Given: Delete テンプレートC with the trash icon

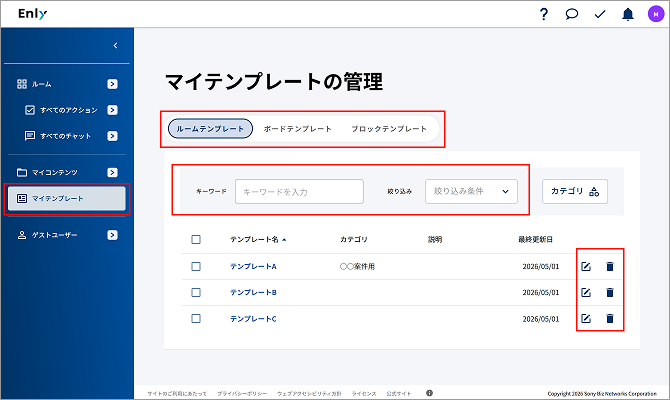Looking at the screenshot, I should click(610, 319).
